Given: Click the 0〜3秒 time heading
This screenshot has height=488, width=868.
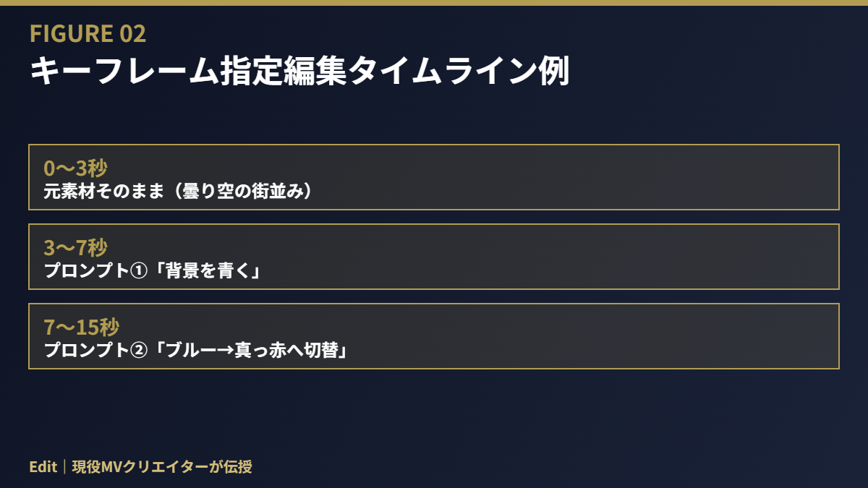Looking at the screenshot, I should point(75,168).
